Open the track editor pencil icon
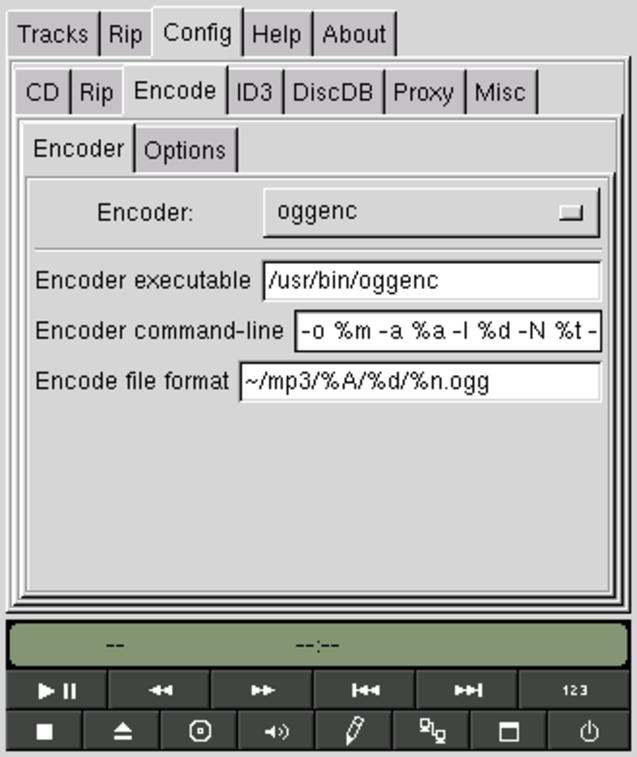Screen dimensions: 637x757 (354, 731)
